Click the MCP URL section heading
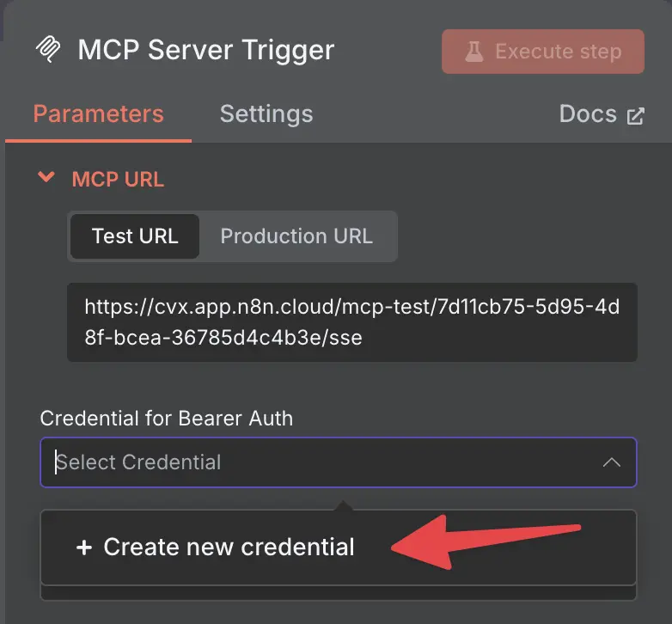The height and width of the screenshot is (624, 672). pyautogui.click(x=118, y=179)
